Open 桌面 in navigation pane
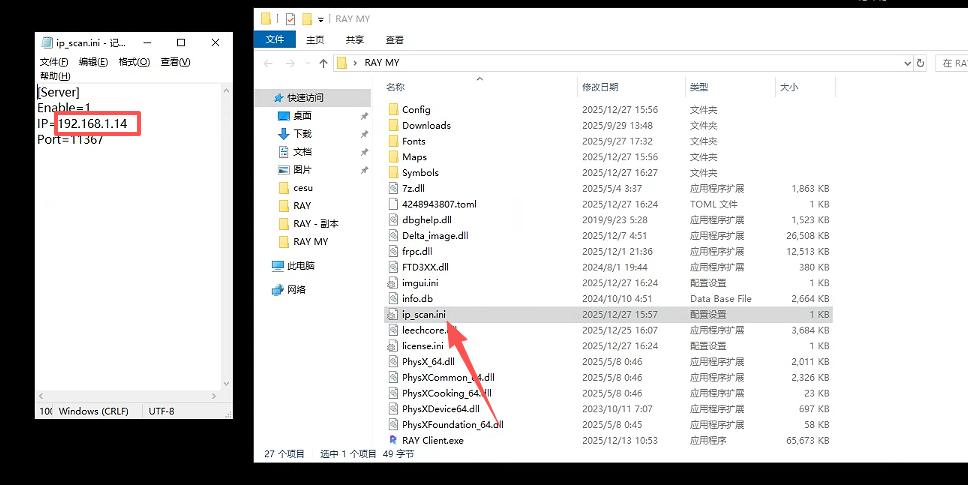Image resolution: width=968 pixels, height=485 pixels. 302,115
